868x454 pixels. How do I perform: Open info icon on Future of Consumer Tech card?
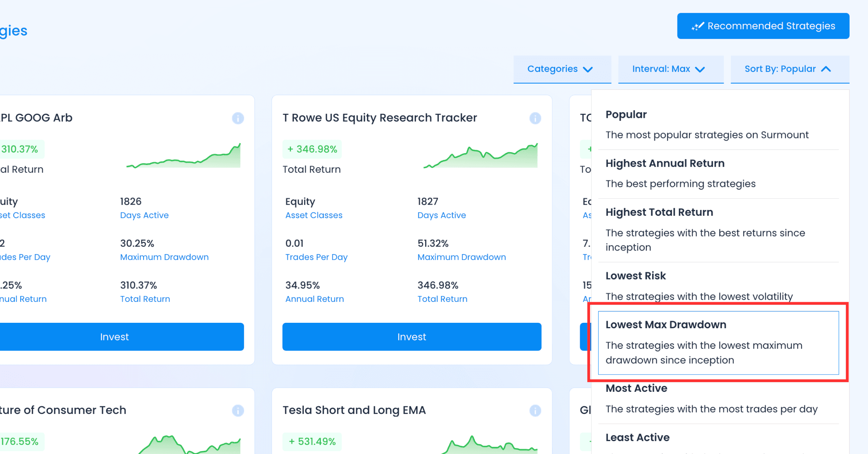click(x=238, y=411)
